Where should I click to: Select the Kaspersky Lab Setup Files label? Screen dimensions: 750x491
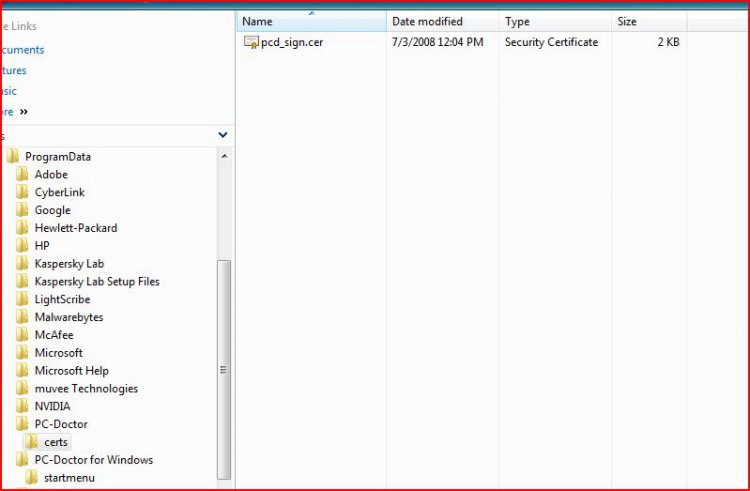click(97, 282)
